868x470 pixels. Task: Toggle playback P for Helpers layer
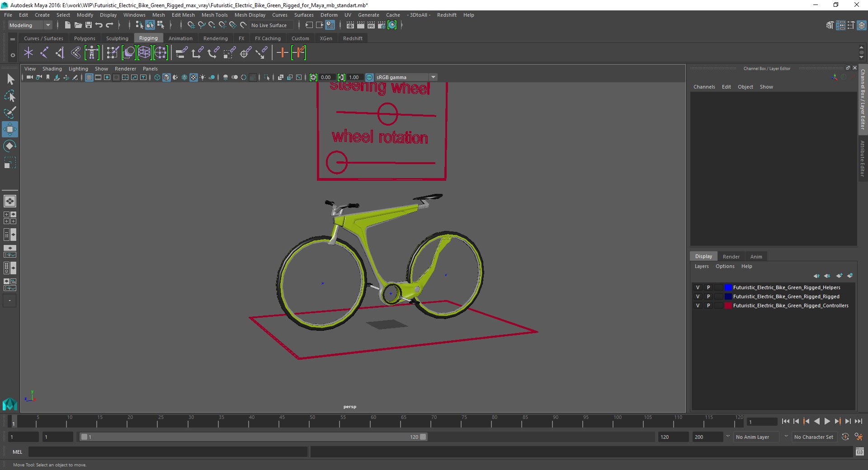708,287
